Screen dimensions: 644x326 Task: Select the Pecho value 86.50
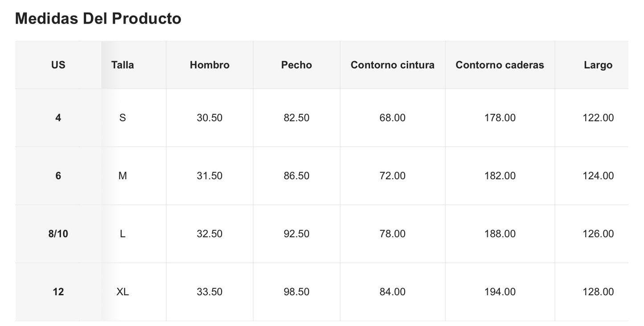tap(296, 176)
